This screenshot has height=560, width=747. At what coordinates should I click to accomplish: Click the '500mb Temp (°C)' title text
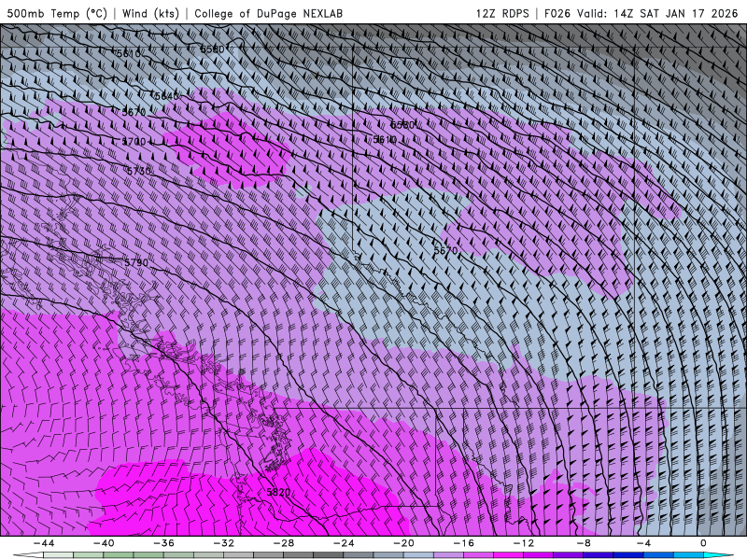57,13
